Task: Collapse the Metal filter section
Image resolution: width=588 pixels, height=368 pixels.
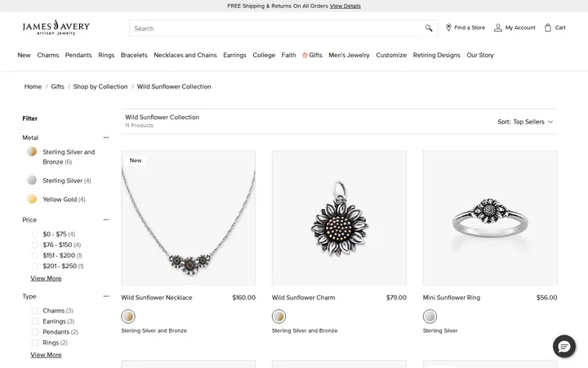Action: click(x=106, y=137)
